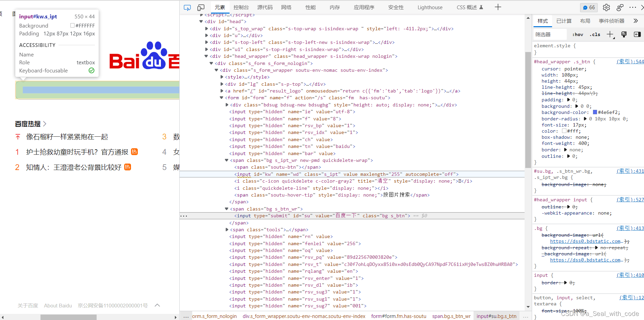Collapse the div id="head" node
This screenshot has height=320, width=644.
(201, 21)
